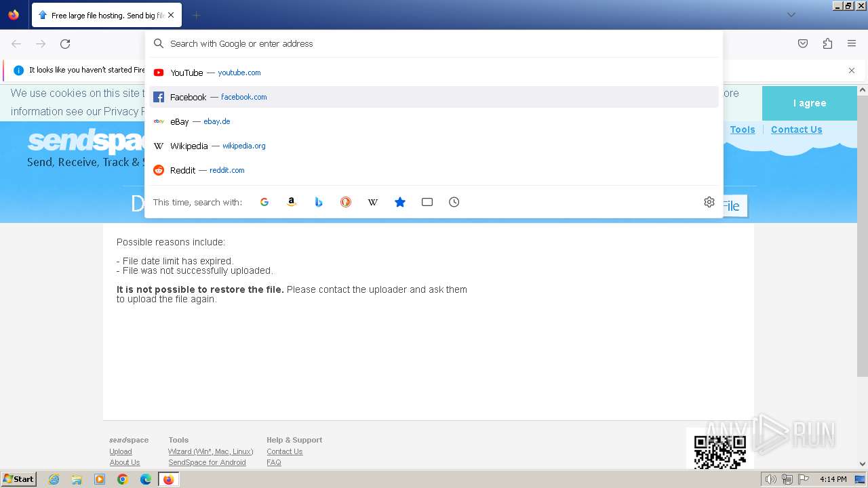Open search settings gear icon

[709, 202]
